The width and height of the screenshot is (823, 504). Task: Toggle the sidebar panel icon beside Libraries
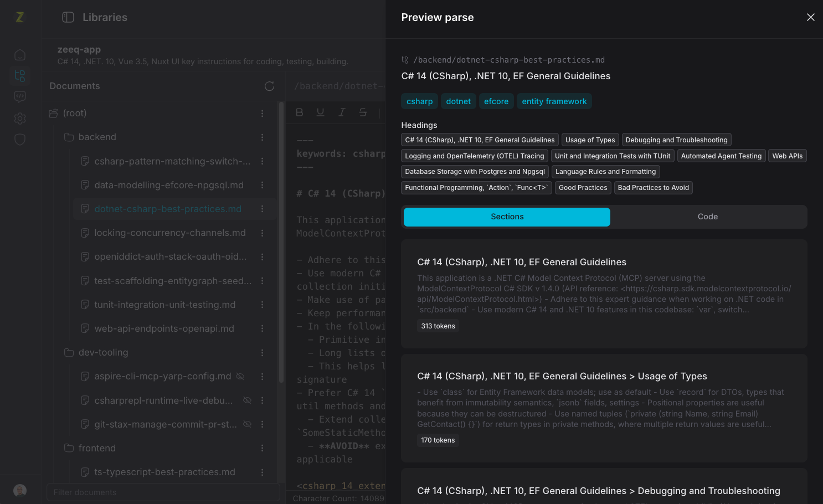[68, 17]
